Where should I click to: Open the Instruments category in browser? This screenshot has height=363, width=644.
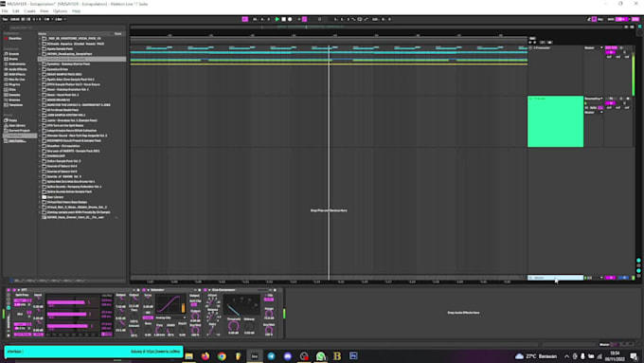pos(17,64)
